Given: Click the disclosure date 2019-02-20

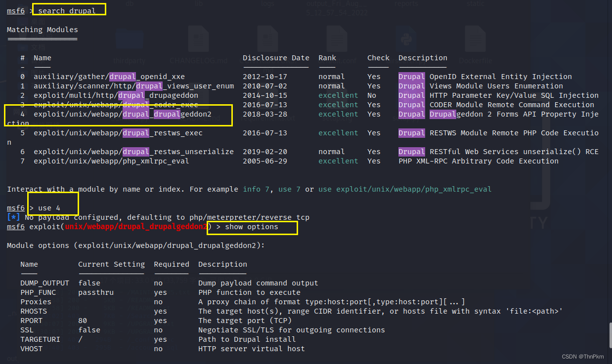Looking at the screenshot, I should 265,152.
